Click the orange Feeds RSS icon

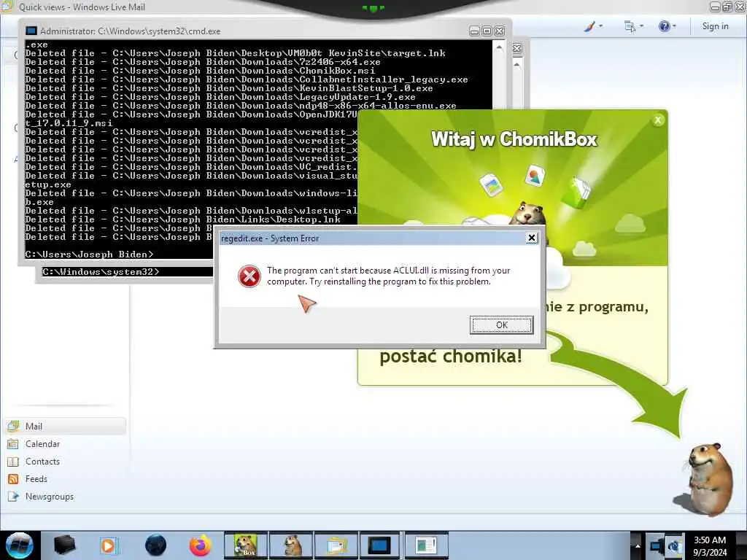click(x=13, y=479)
